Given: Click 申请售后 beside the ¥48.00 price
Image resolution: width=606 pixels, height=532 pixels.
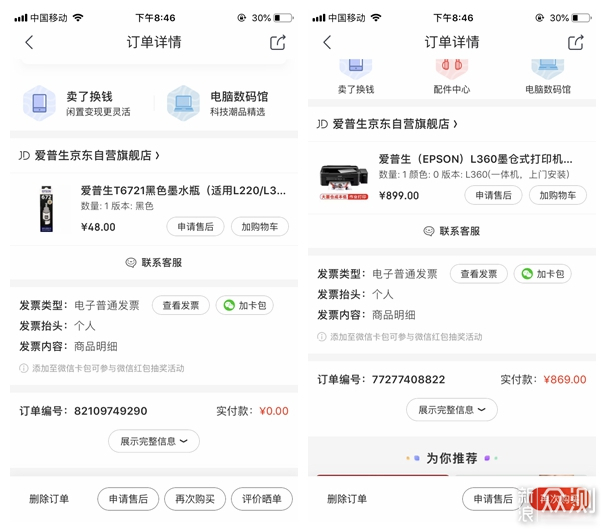Looking at the screenshot, I should click(195, 227).
